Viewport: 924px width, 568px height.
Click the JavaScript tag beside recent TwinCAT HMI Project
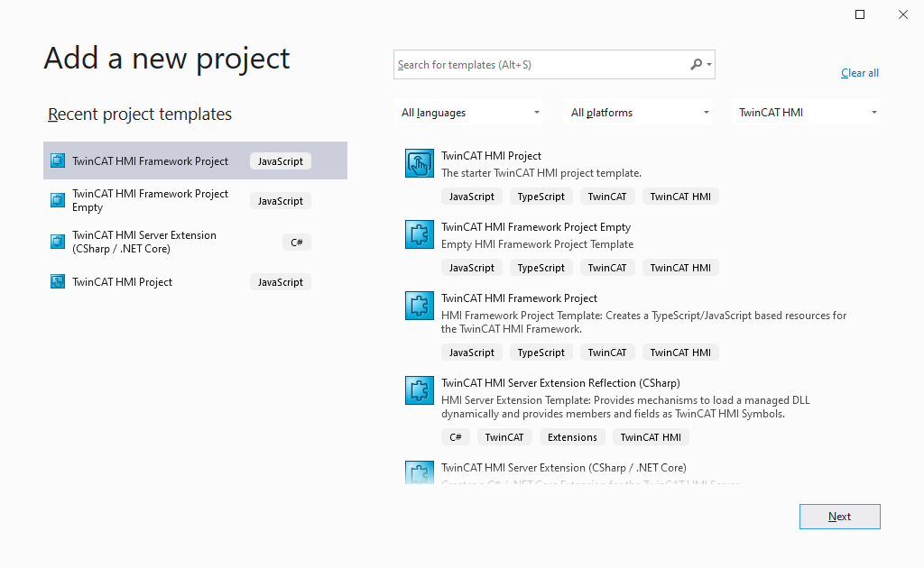[x=281, y=282]
